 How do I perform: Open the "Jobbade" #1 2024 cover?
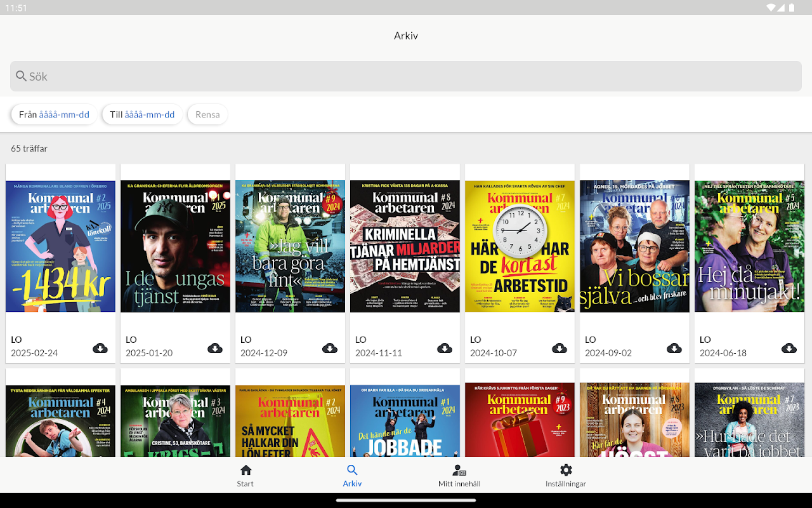(405, 420)
